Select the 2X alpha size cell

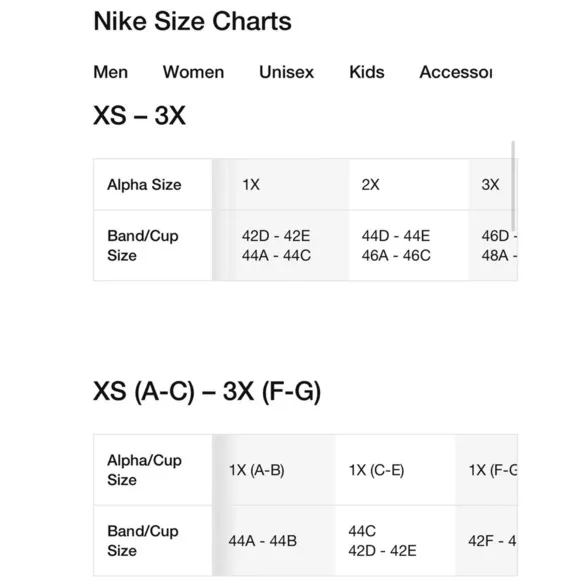409,185
